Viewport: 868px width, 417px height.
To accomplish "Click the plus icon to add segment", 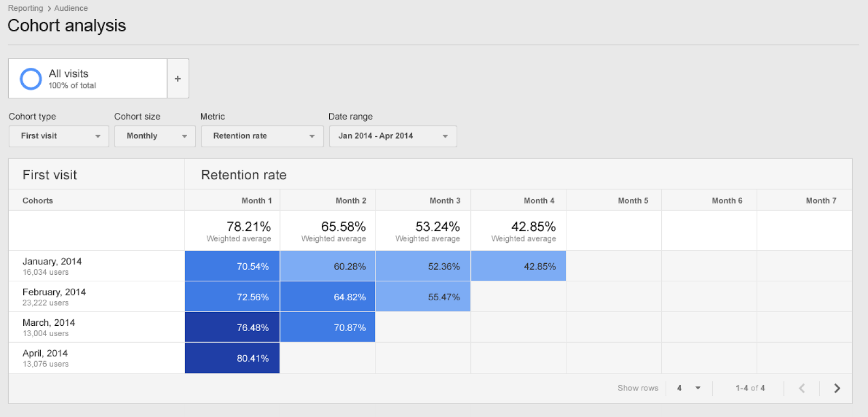I will [177, 79].
